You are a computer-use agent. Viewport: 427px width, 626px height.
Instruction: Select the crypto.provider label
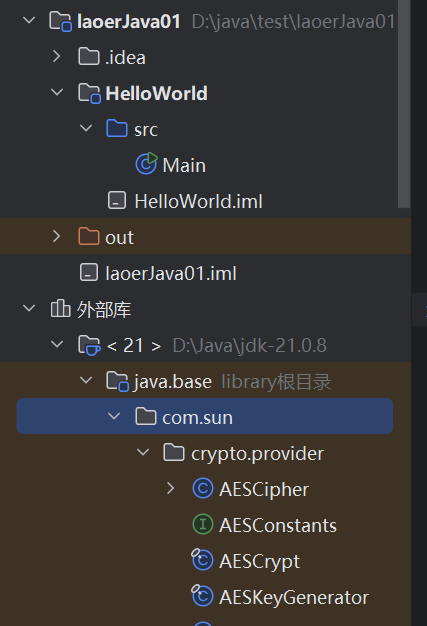coord(257,454)
